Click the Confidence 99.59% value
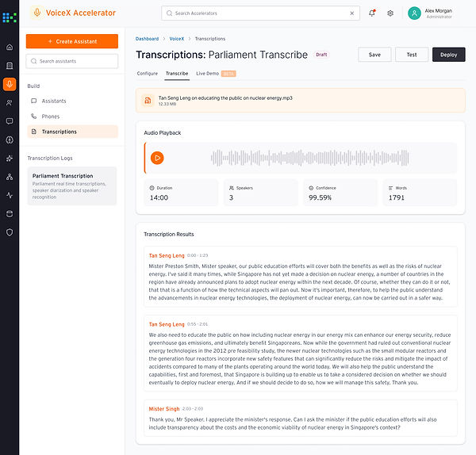 point(320,197)
